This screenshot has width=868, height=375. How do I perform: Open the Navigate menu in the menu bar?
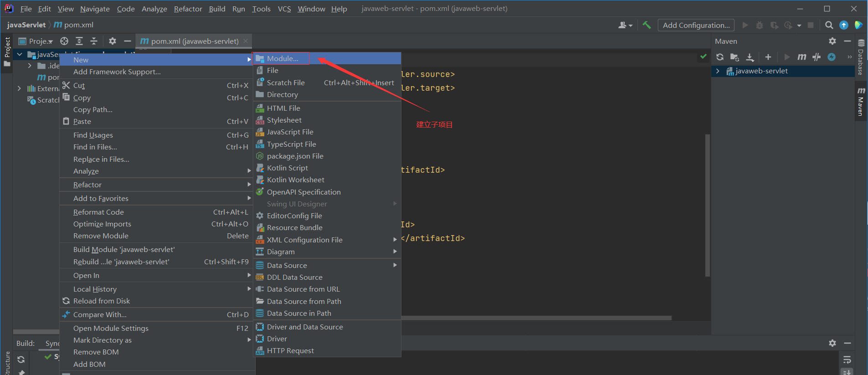95,9
